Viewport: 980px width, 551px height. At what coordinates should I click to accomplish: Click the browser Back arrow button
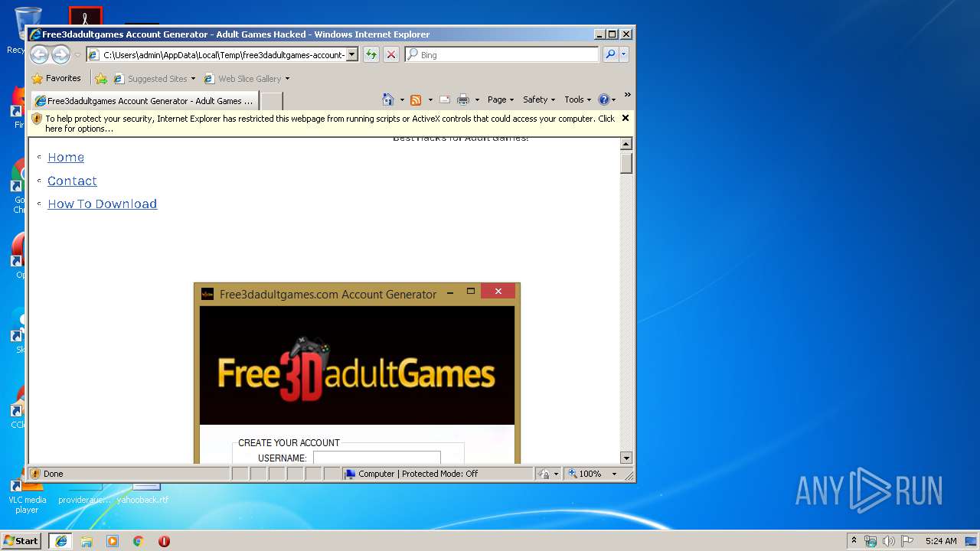coord(40,54)
